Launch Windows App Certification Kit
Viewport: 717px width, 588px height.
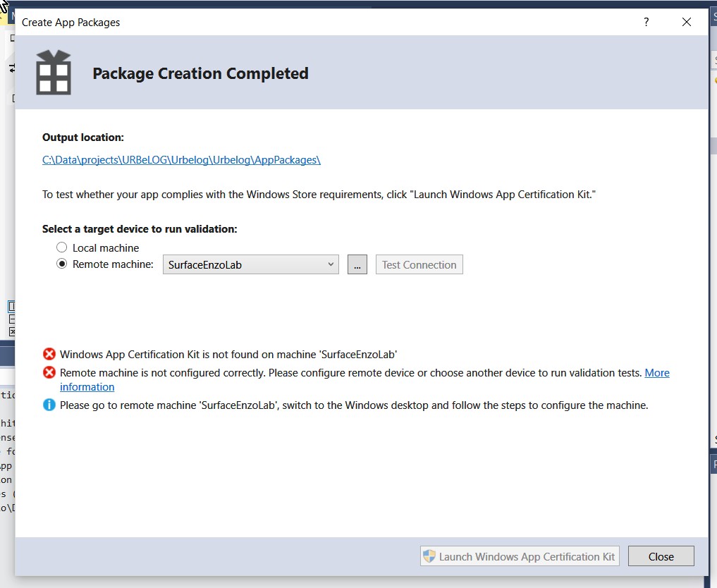point(520,556)
